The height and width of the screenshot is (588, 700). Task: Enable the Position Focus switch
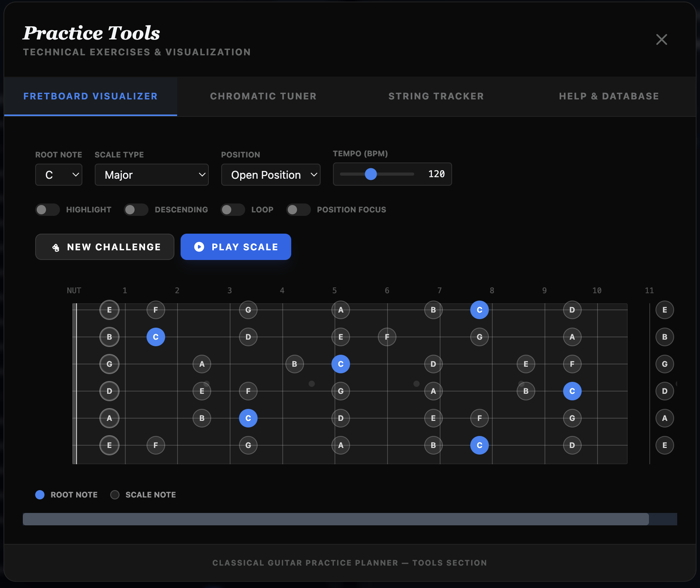point(299,210)
